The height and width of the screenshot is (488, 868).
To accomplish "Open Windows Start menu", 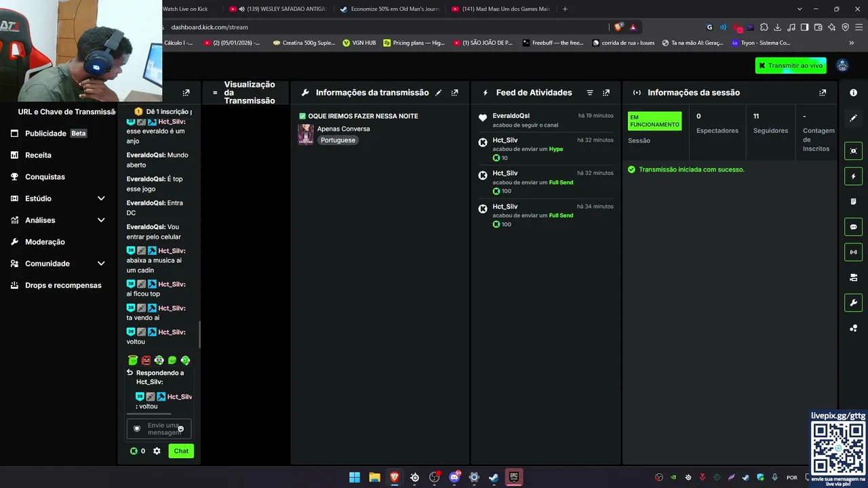I will click(355, 477).
